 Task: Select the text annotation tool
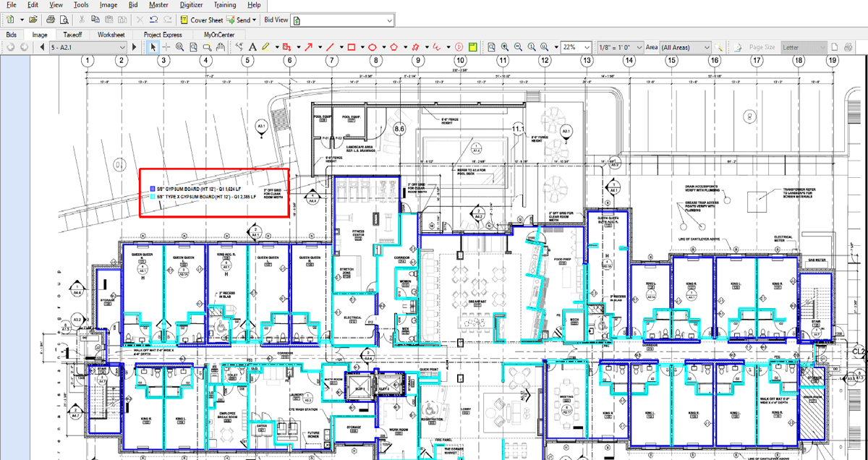coord(252,47)
